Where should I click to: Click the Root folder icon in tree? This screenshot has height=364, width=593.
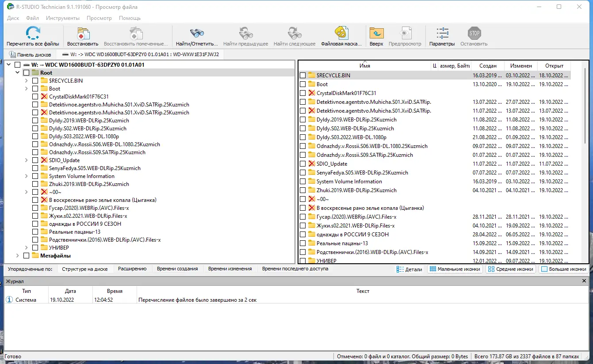pyautogui.click(x=35, y=73)
